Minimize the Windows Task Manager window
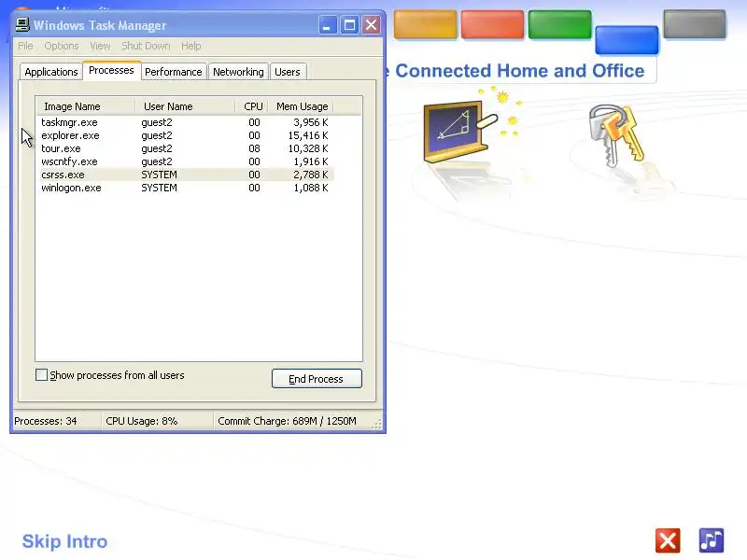Image resolution: width=747 pixels, height=560 pixels. coord(328,25)
